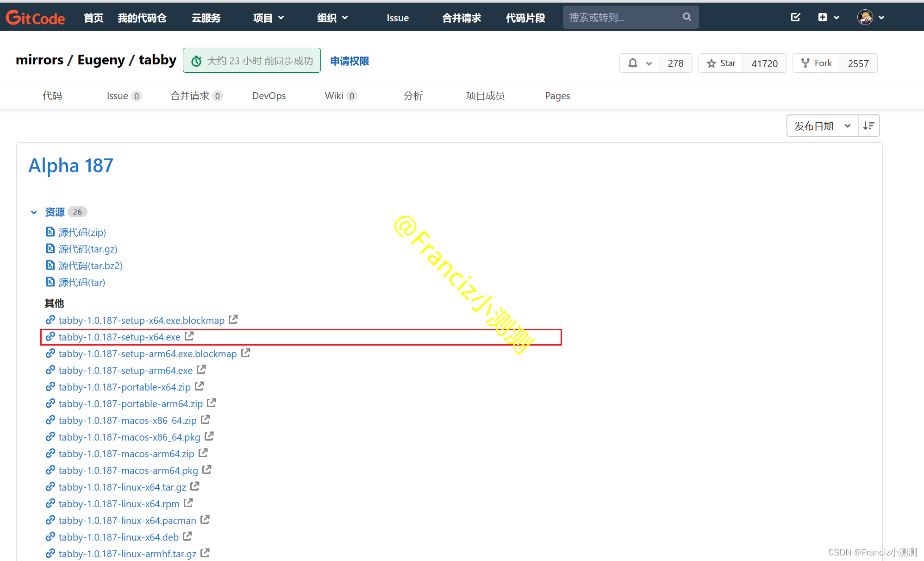Screen dimensions: 924x561
Task: Open the notification level dropdown arrow
Action: click(x=649, y=63)
